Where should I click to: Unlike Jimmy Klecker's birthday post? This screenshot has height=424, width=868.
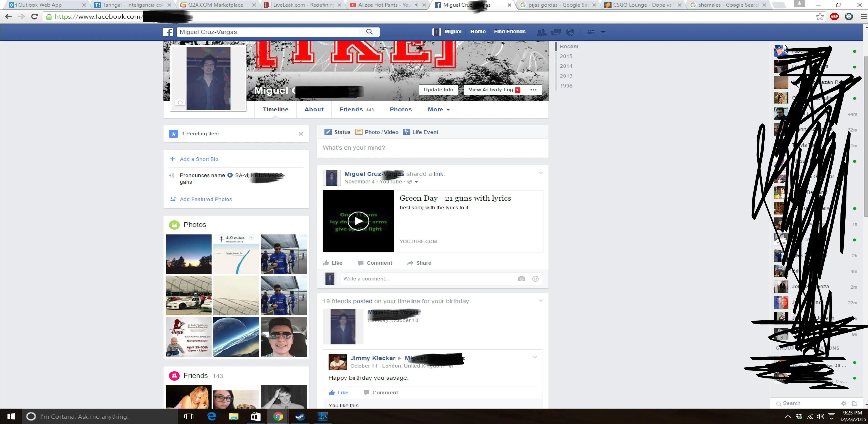[339, 393]
